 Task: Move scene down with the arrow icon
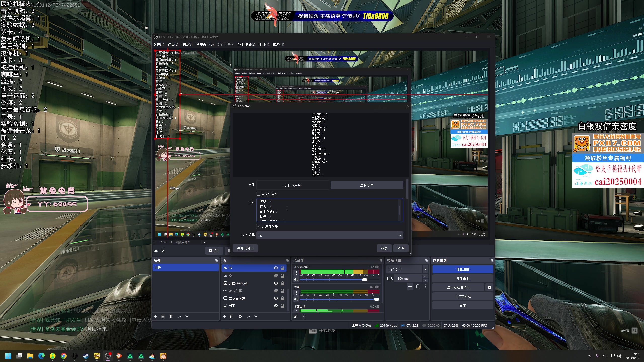point(187,316)
